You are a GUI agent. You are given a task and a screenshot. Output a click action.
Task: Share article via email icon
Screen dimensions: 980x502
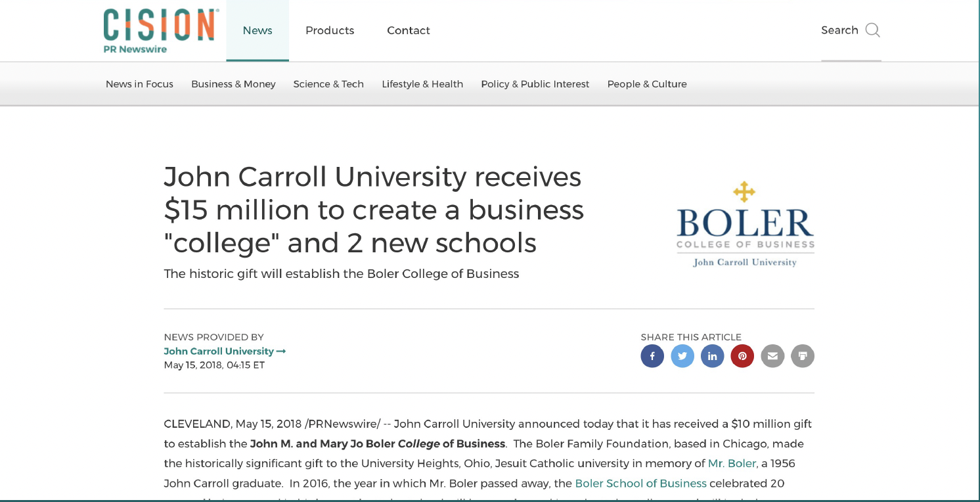point(772,356)
